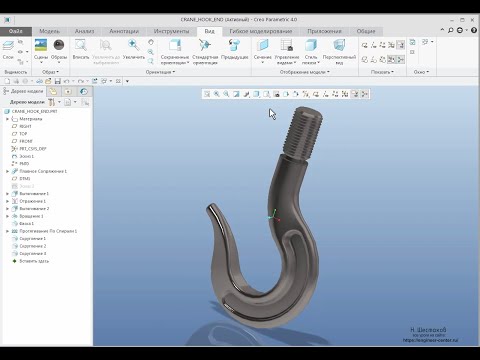480x360 pixels.
Task: Click the new file icon in quick access toolbar
Action: click(x=7, y=81)
